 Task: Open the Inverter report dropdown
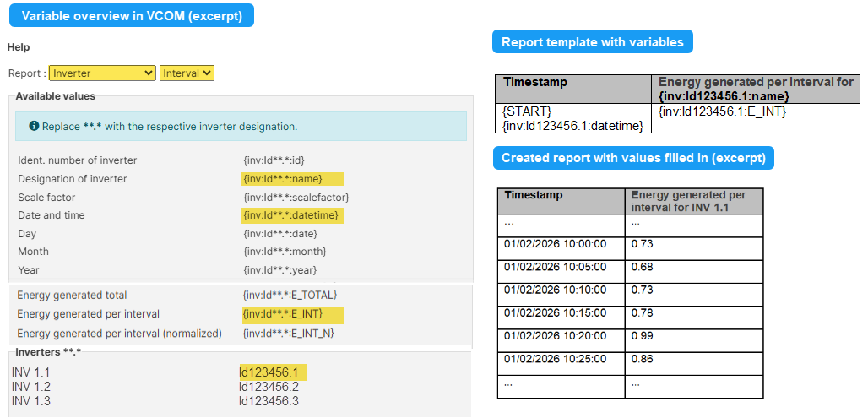(x=102, y=73)
